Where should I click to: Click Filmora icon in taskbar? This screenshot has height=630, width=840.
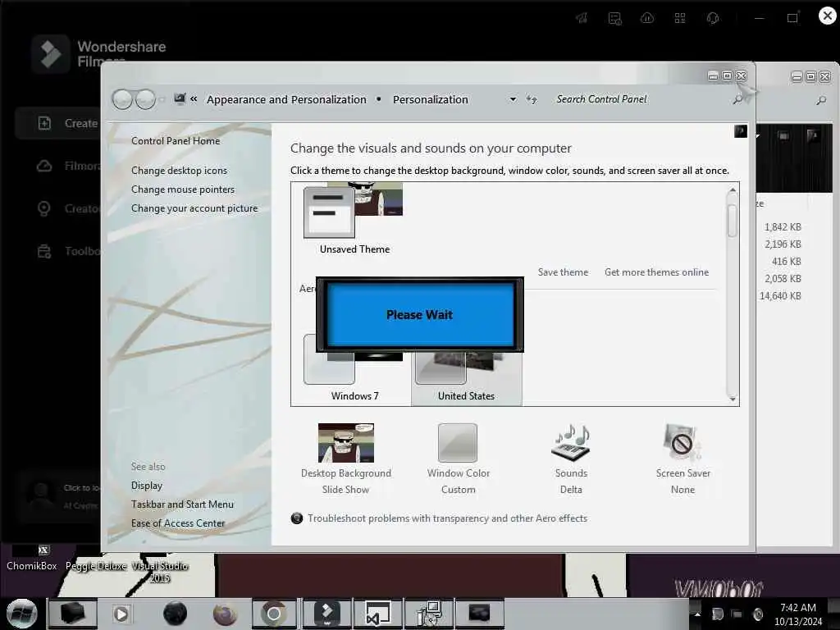click(x=326, y=614)
